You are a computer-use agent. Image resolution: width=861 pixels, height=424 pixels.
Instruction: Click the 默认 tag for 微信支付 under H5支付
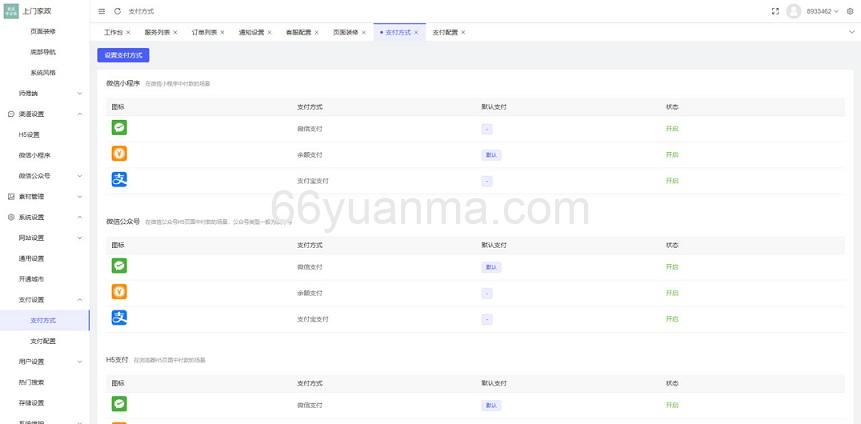(491, 405)
